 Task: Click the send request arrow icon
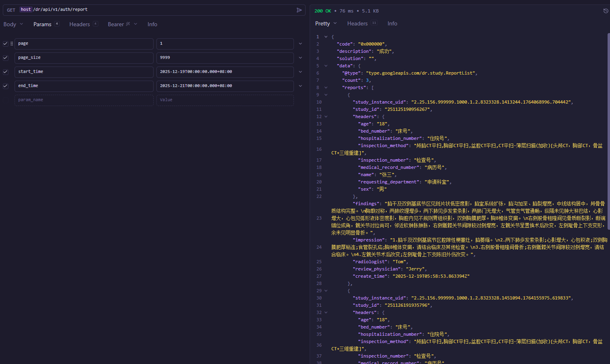click(299, 10)
